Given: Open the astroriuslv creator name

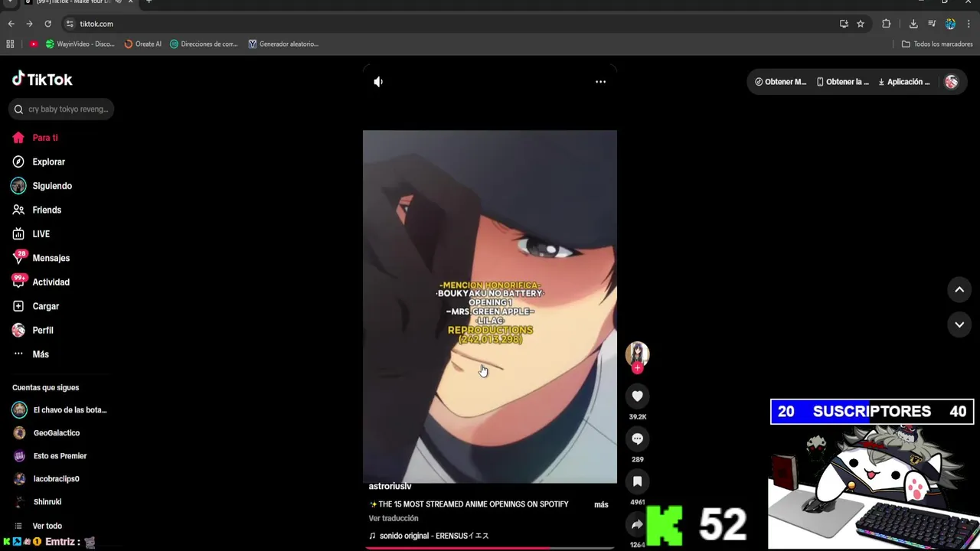Looking at the screenshot, I should (x=390, y=487).
